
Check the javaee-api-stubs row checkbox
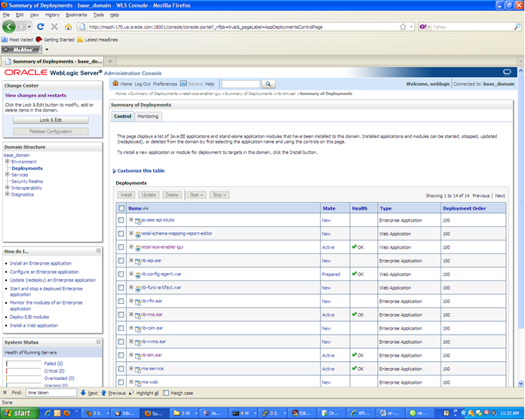click(121, 220)
